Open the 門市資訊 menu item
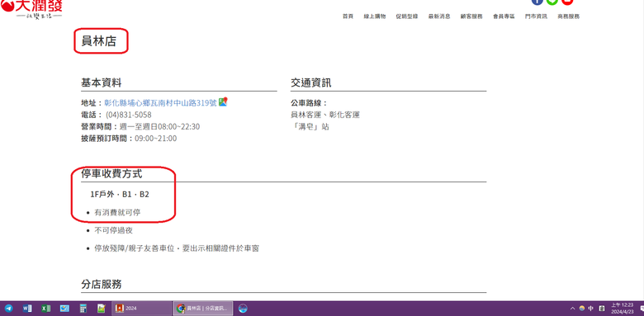The image size is (644, 316). pos(536,17)
